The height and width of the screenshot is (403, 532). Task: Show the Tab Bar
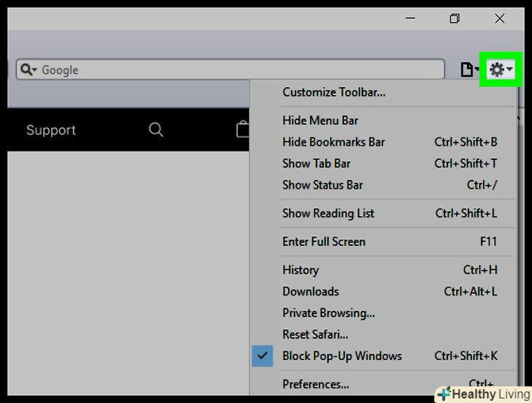(316, 164)
